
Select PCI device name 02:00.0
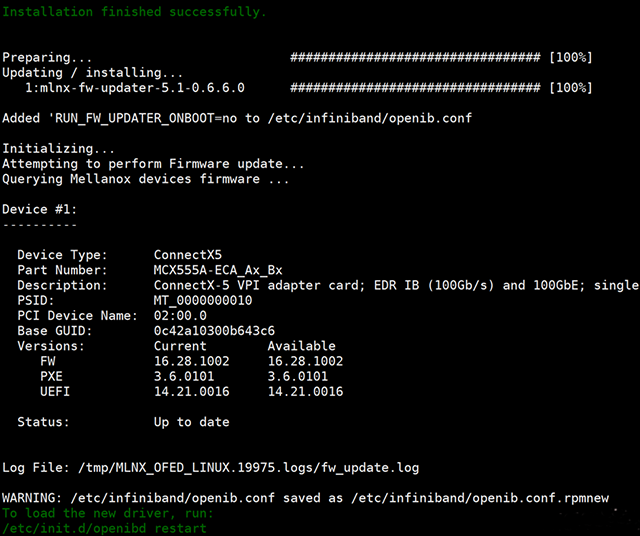pos(180,316)
